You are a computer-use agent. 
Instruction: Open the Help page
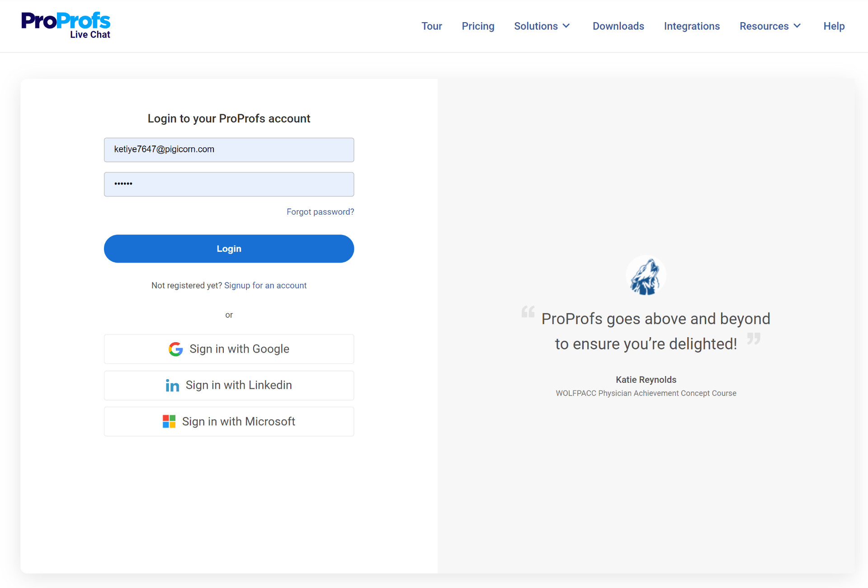834,26
